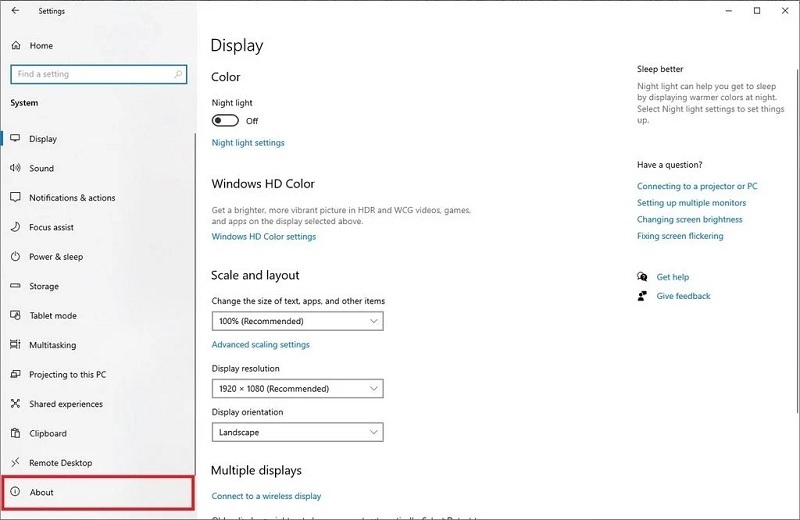This screenshot has width=800, height=520.
Task: Open the text size scaling dropdown
Action: point(298,321)
